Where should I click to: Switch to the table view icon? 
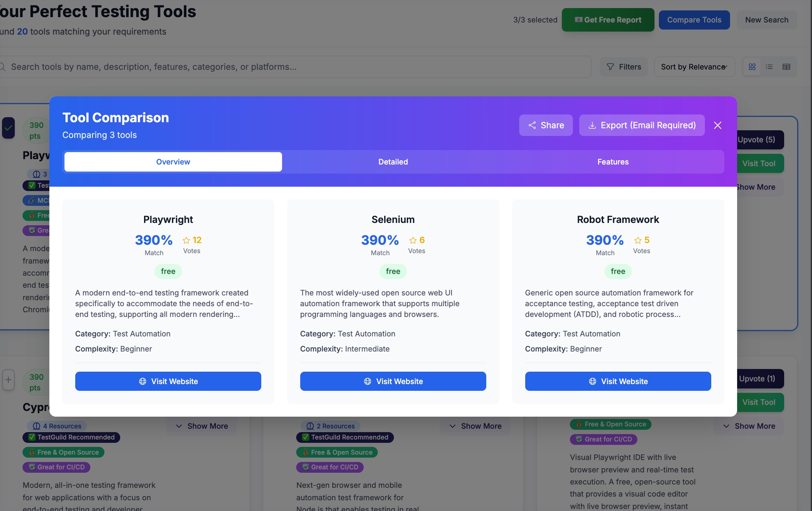pos(786,67)
